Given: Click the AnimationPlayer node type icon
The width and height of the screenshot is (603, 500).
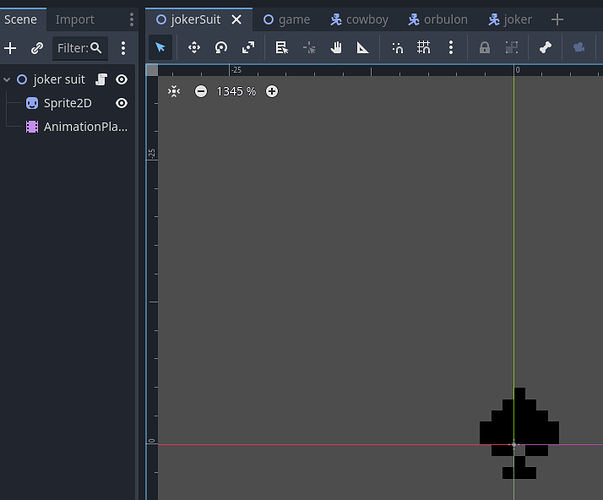Looking at the screenshot, I should [x=32, y=127].
